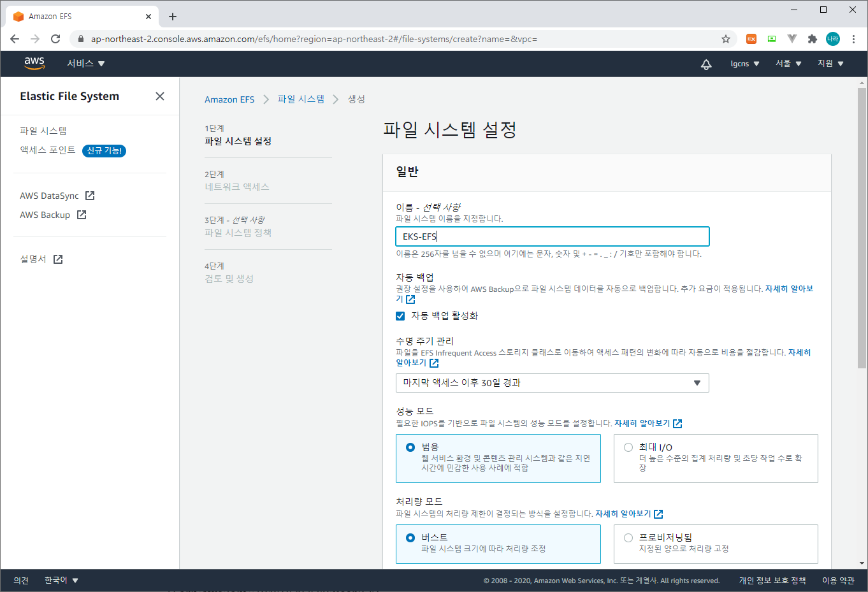Viewport: 868px width, 592px height.
Task: Click external link icon after 수명 주기 관리 description
Action: [x=434, y=363]
